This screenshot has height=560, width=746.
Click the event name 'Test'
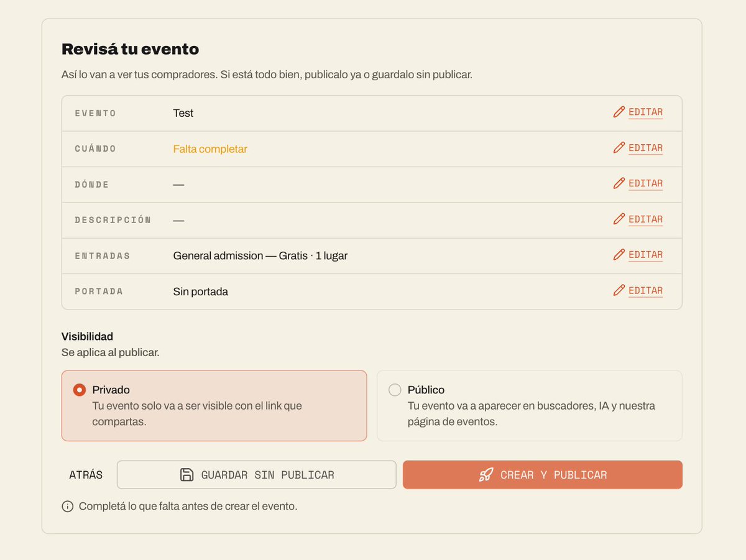coord(183,113)
